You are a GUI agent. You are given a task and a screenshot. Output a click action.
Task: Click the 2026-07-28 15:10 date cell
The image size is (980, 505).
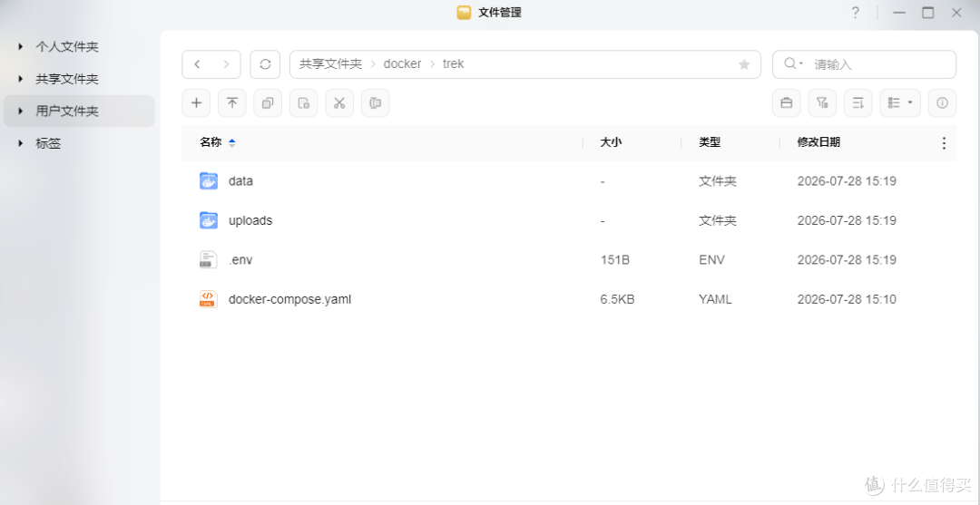pos(847,299)
